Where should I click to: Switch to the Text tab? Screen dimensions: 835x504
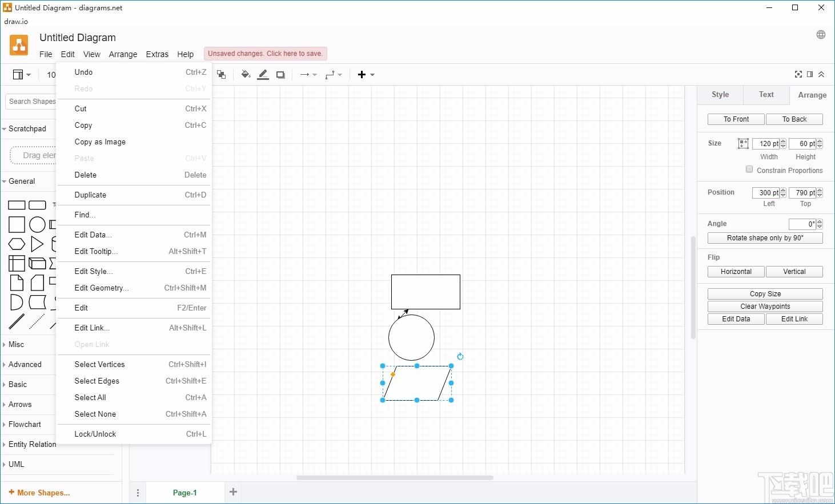pos(766,95)
